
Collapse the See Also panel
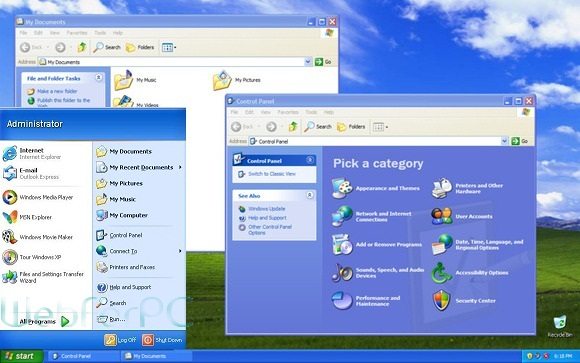pyautogui.click(x=310, y=195)
